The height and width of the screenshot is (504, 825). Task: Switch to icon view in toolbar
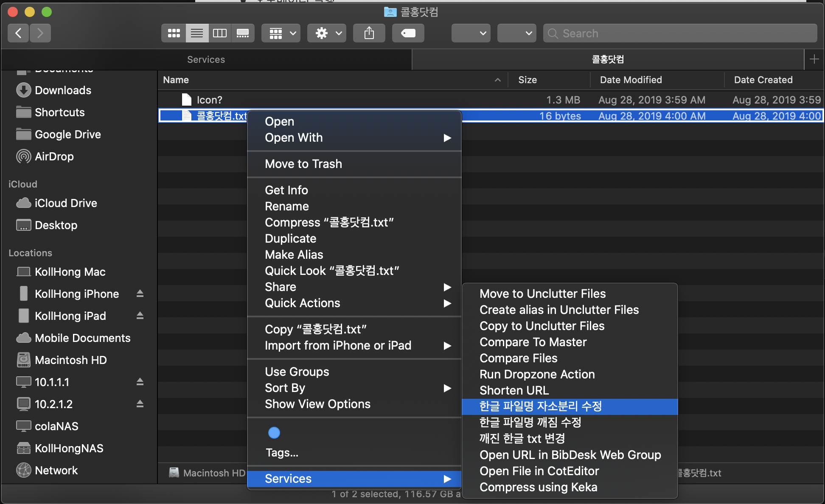point(174,33)
